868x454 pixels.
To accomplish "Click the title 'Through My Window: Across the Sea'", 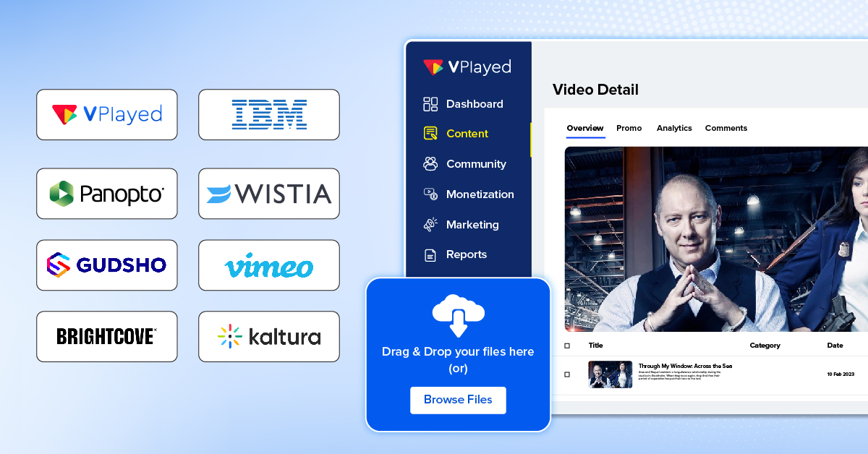I will tap(685, 366).
